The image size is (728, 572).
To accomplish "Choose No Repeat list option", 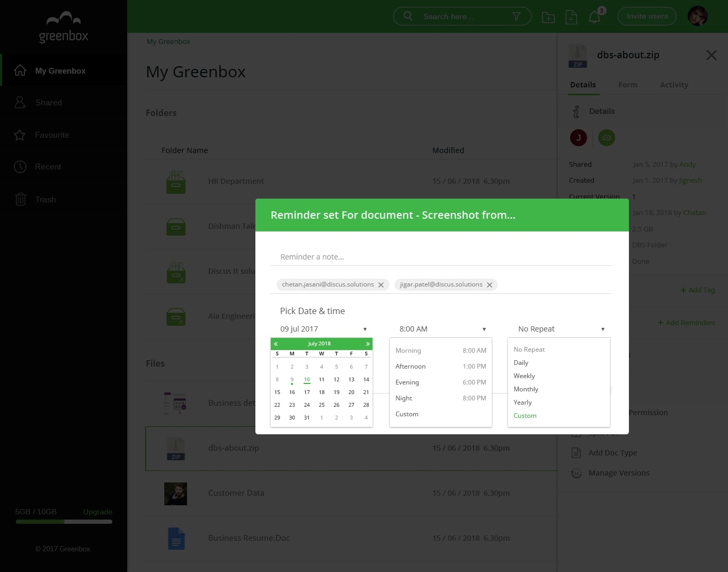I will point(529,350).
